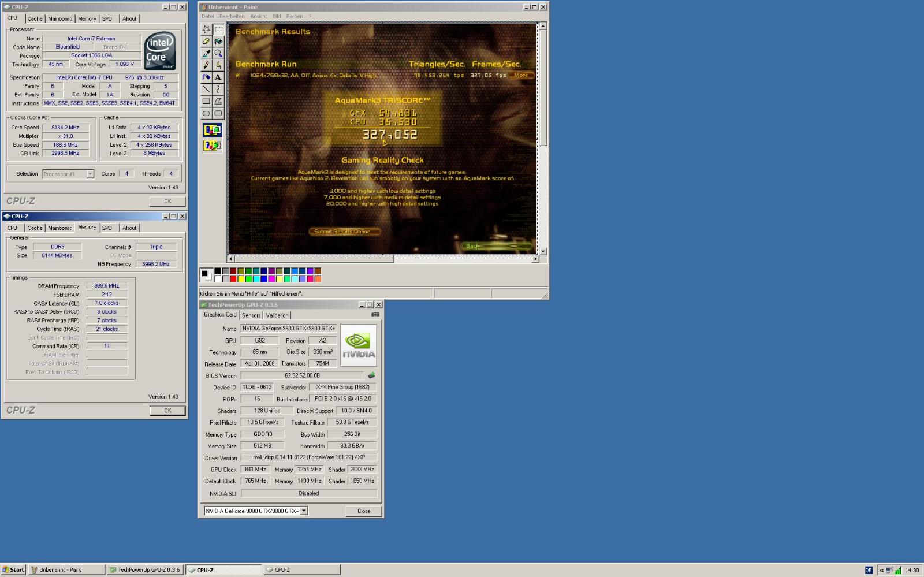Select the Text tool in Paint
924x577 pixels.
[x=218, y=77]
